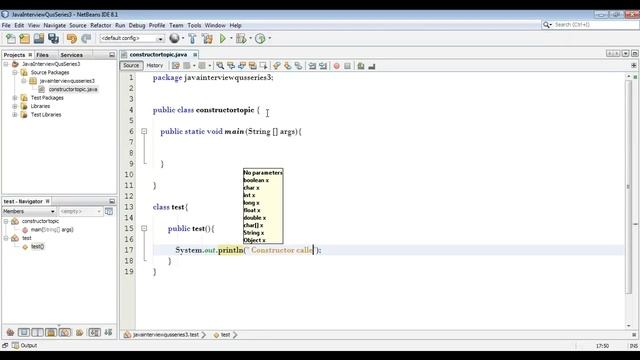Screen dimensions: 640x360
Task: Open the Debug menu
Action: (x=137, y=25)
